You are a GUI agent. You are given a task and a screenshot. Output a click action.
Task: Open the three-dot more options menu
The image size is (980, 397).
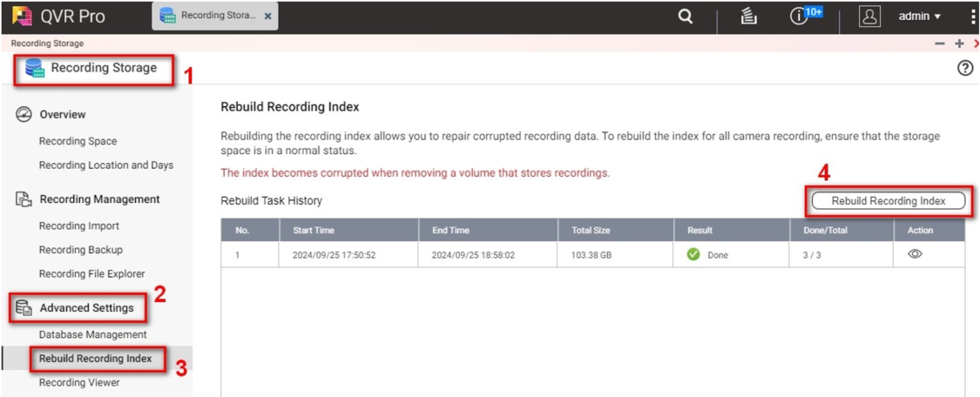pos(972,17)
